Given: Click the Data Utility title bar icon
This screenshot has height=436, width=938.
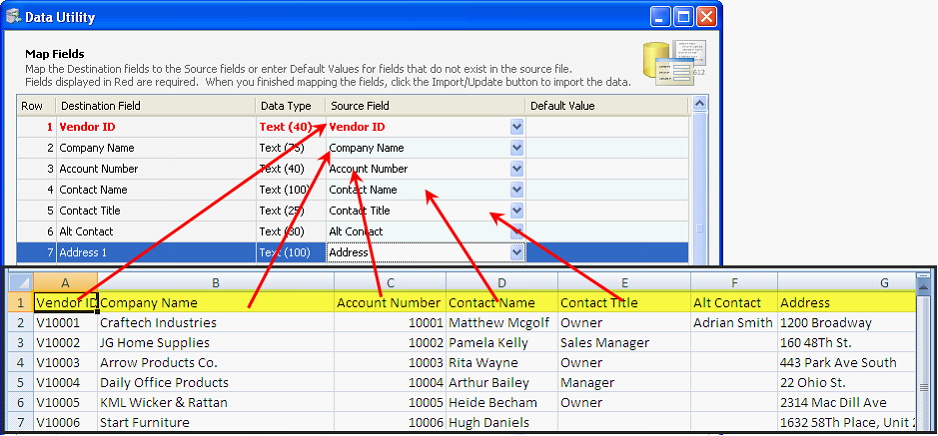Looking at the screenshot, I should [x=14, y=16].
